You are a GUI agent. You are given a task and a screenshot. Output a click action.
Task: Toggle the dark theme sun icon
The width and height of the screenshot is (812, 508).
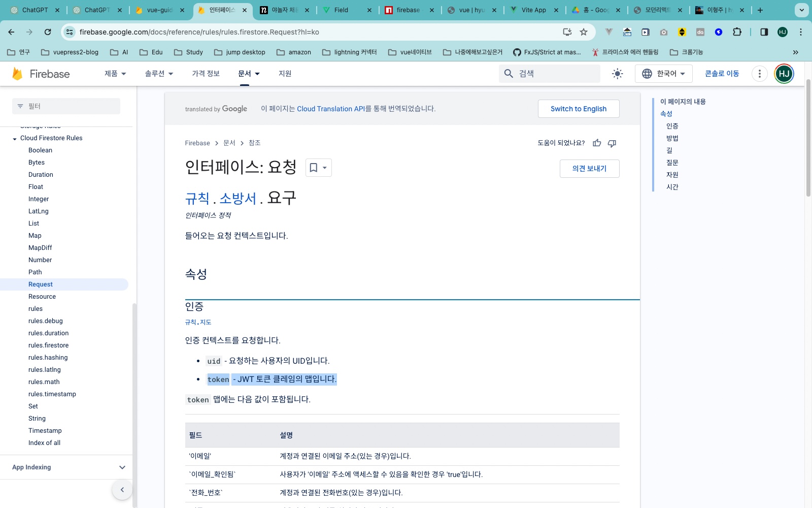617,74
